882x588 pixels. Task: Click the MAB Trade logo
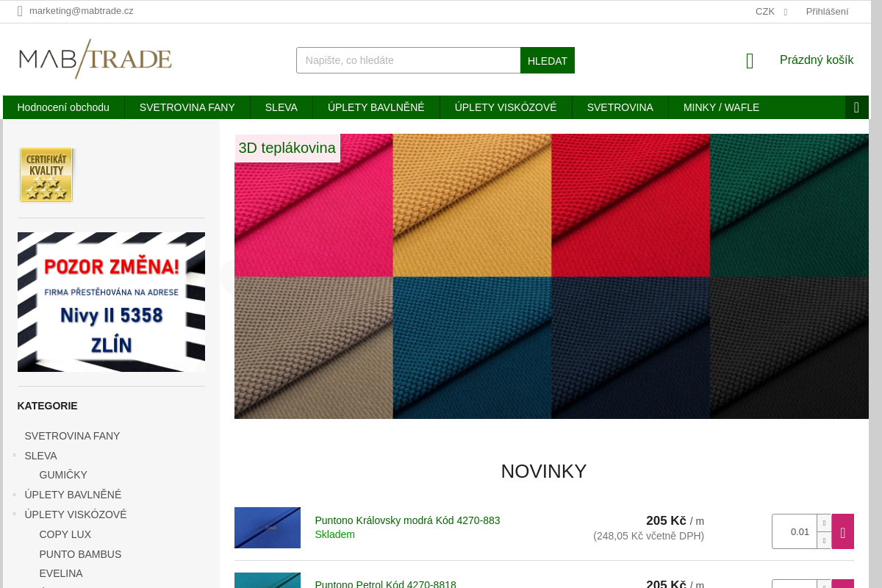click(x=96, y=59)
